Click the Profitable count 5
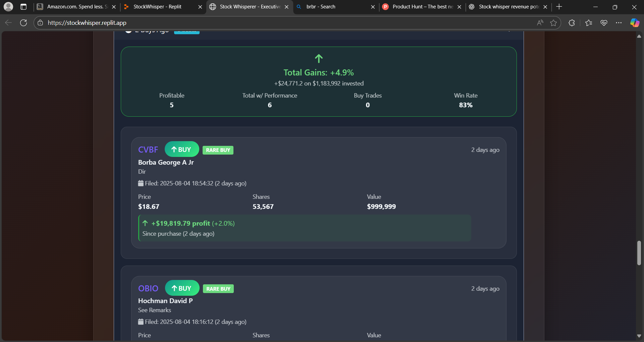This screenshot has height=342, width=644. [x=172, y=105]
